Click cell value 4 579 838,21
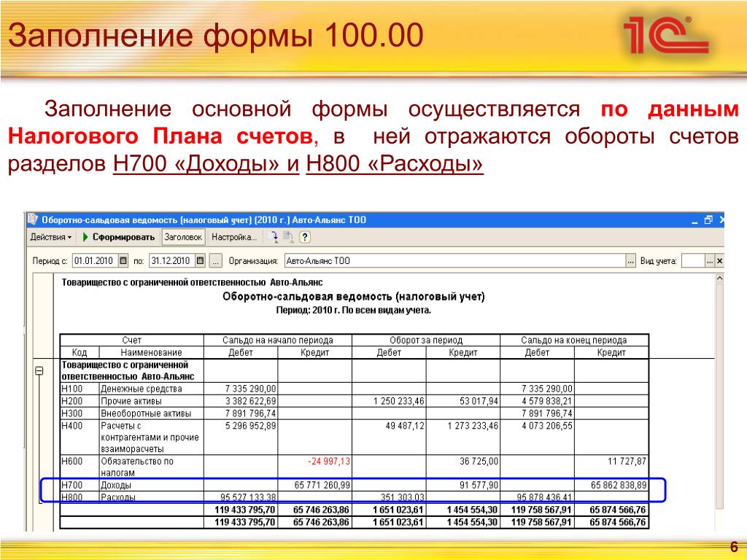The image size is (747, 560). pyautogui.click(x=547, y=401)
